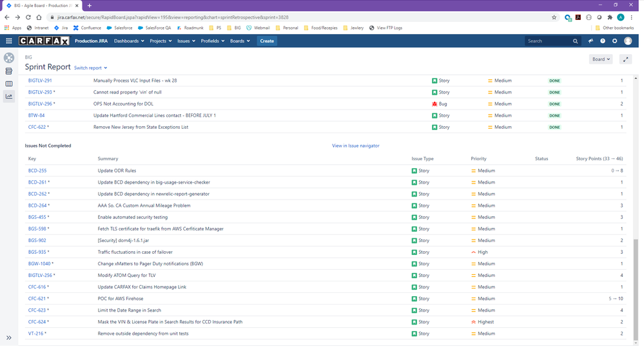Reload the page in Chrome
The width and height of the screenshot is (644, 349).
tap(28, 17)
